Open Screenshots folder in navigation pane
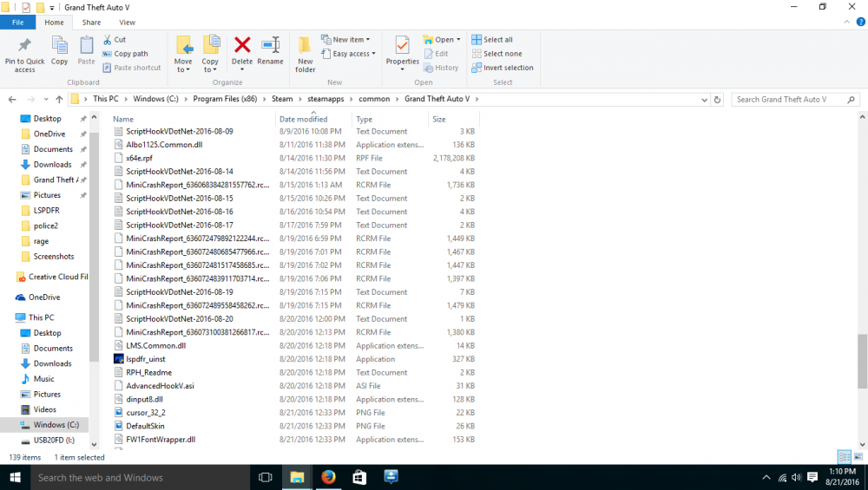Screen dimensions: 868x490 tap(53, 256)
